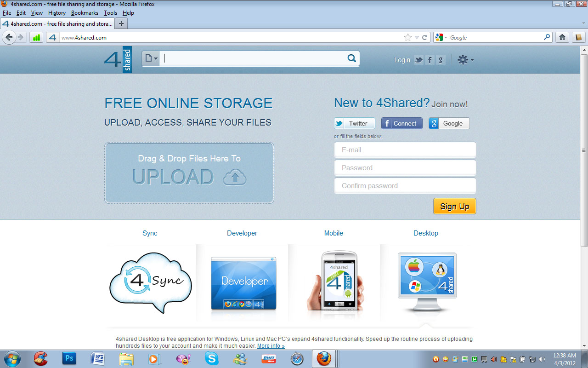Open the address bar history dropdown arrow

click(x=417, y=38)
